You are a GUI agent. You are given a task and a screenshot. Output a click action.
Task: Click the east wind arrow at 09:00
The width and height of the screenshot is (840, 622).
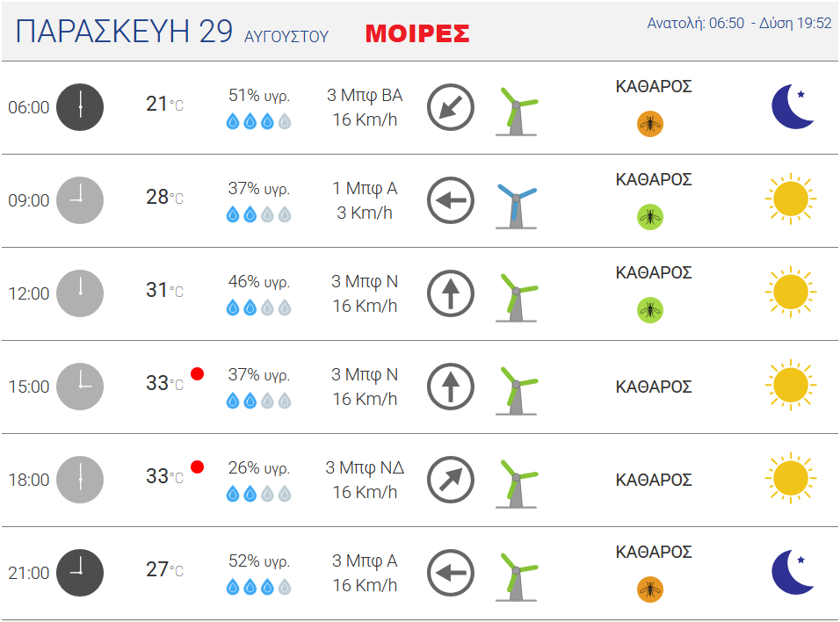coord(451,200)
